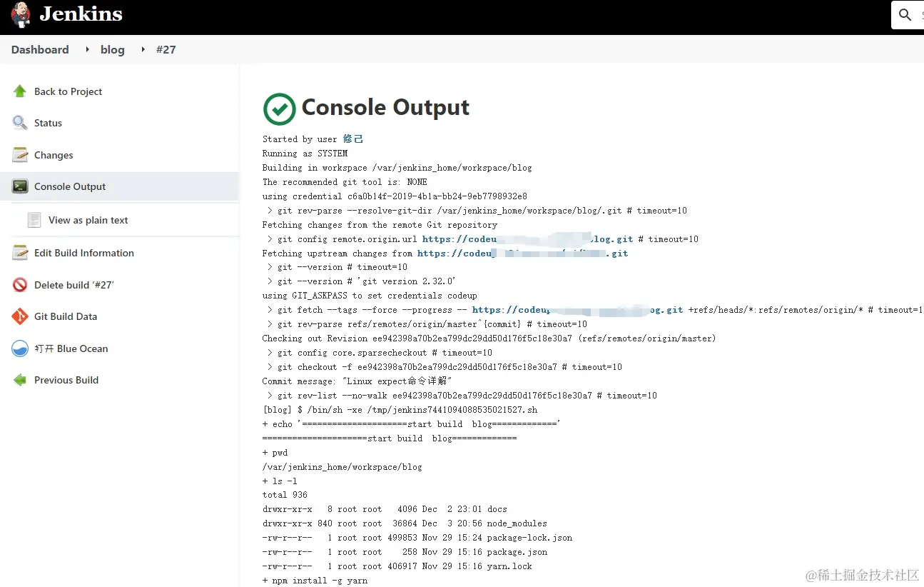Click the green up-arrow Back to Project icon

20,91
